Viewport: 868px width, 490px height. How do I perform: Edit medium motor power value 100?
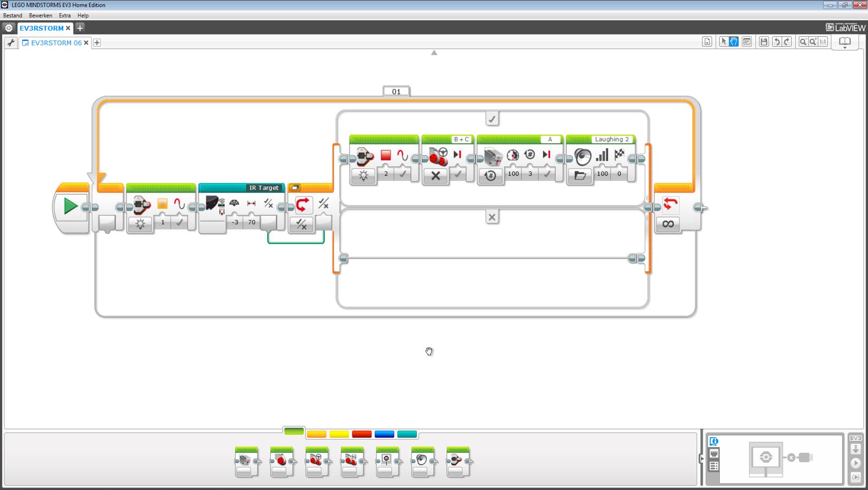click(513, 174)
